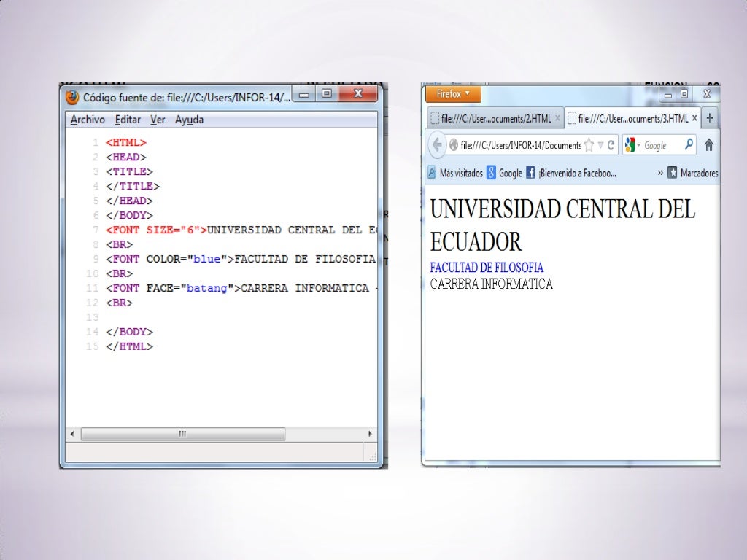The height and width of the screenshot is (560, 747).
Task: Bookmark this page with the star icon
Action: coord(589,145)
